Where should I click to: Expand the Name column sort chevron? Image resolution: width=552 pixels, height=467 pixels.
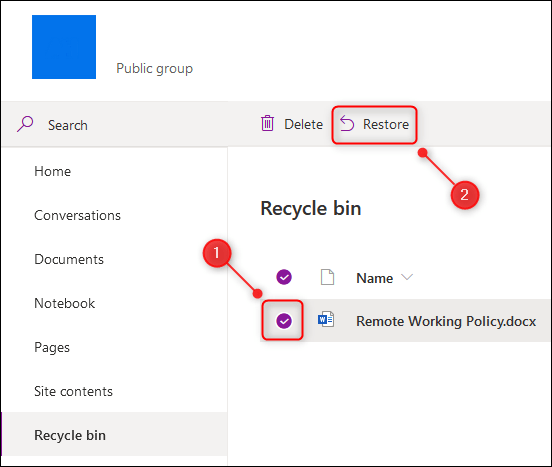[x=407, y=278]
